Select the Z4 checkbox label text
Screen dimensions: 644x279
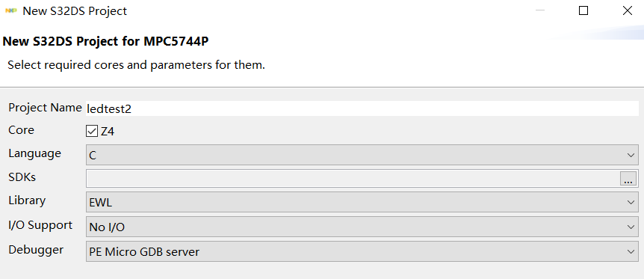107,132
